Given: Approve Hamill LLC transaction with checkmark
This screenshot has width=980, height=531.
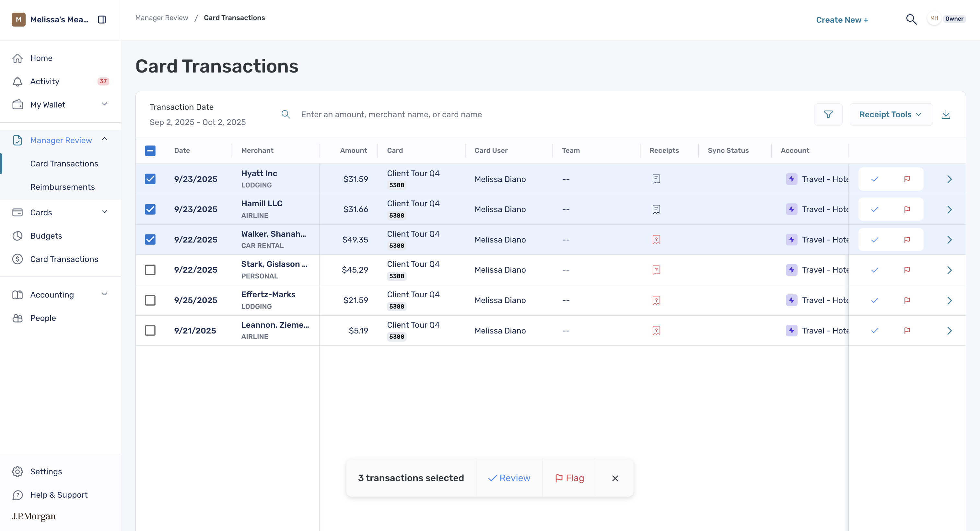Looking at the screenshot, I should pyautogui.click(x=875, y=209).
